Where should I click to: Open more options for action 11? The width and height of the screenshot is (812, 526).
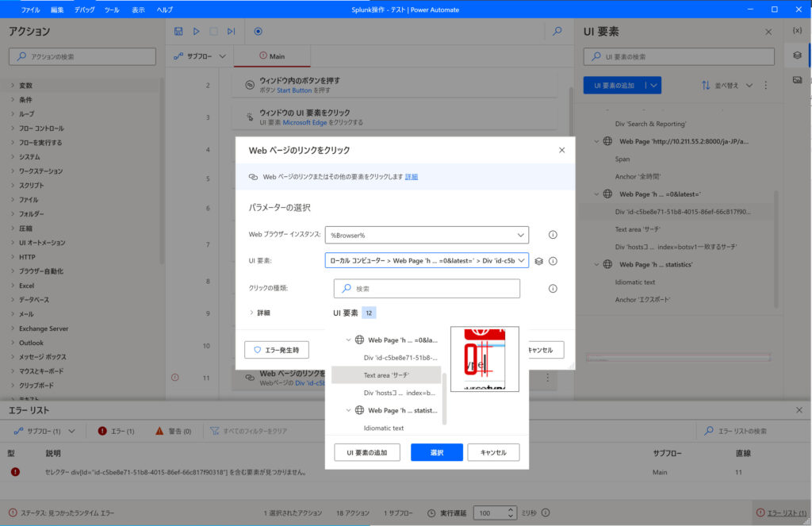[547, 378]
